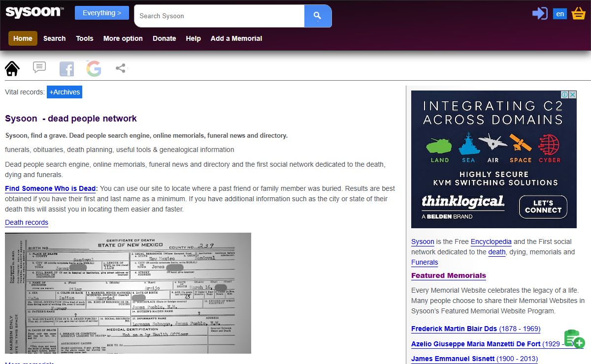This screenshot has height=364, width=591.
Task: Close the thinklogical advertisement
Action: pyautogui.click(x=573, y=94)
